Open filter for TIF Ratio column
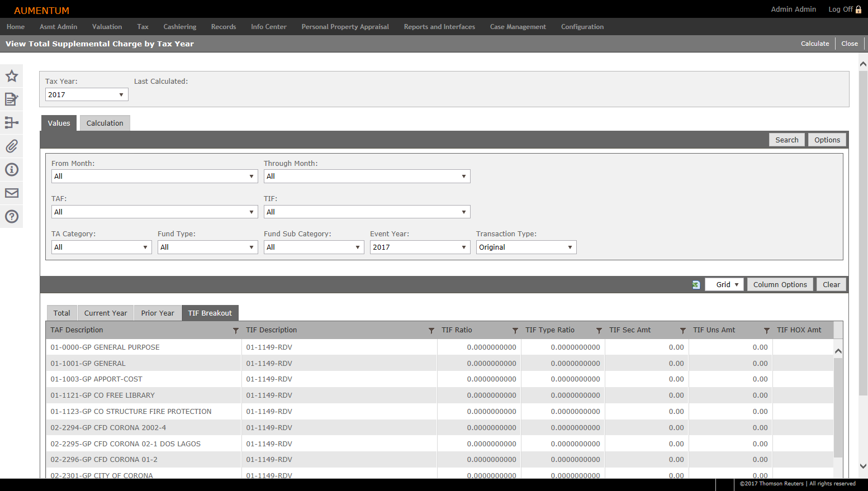This screenshot has height=491, width=868. (515, 331)
